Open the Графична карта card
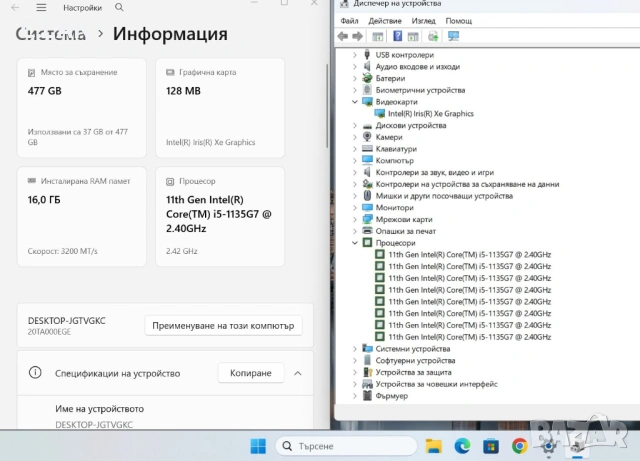640x461 pixels. pyautogui.click(x=220, y=108)
